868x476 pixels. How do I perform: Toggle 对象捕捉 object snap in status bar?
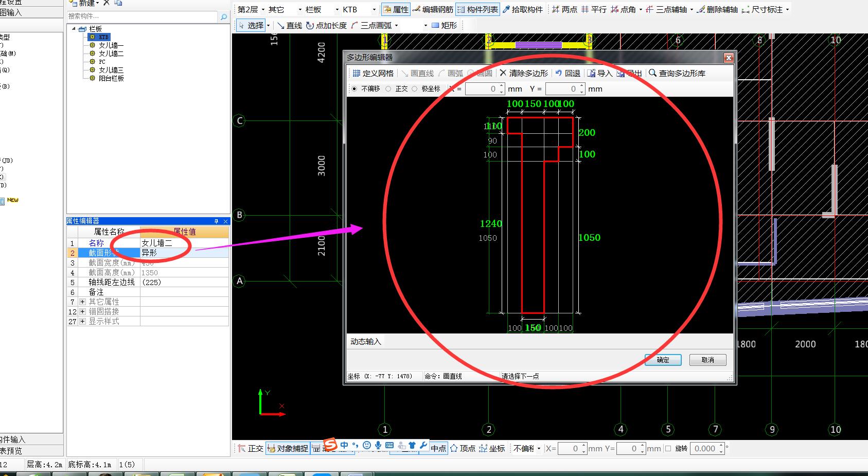coord(288,448)
